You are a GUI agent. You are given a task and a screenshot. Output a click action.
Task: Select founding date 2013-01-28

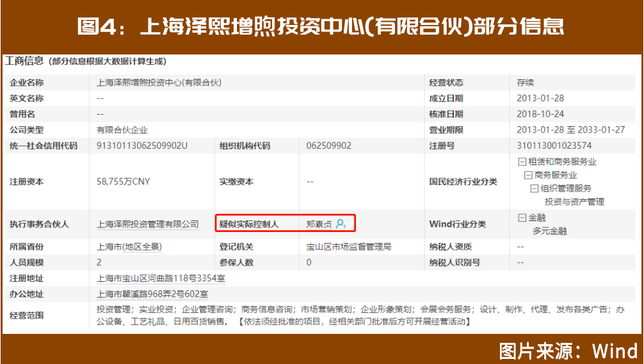pyautogui.click(x=540, y=98)
